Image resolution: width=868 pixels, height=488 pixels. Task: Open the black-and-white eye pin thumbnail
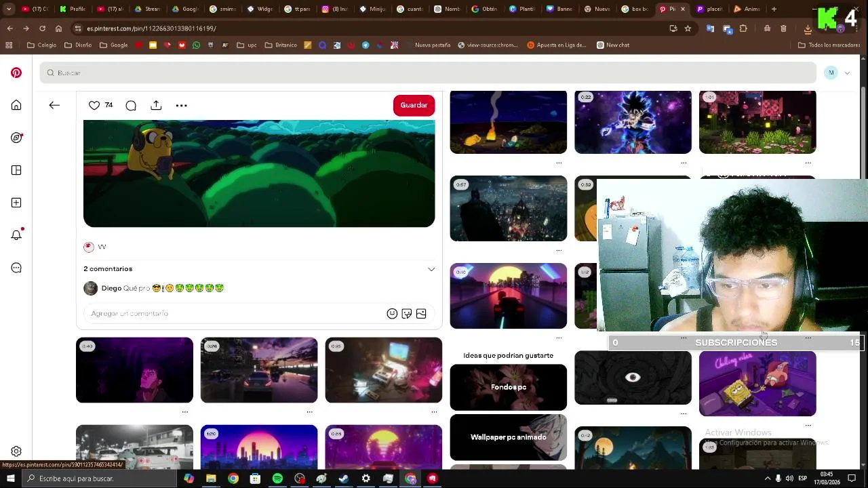(633, 378)
